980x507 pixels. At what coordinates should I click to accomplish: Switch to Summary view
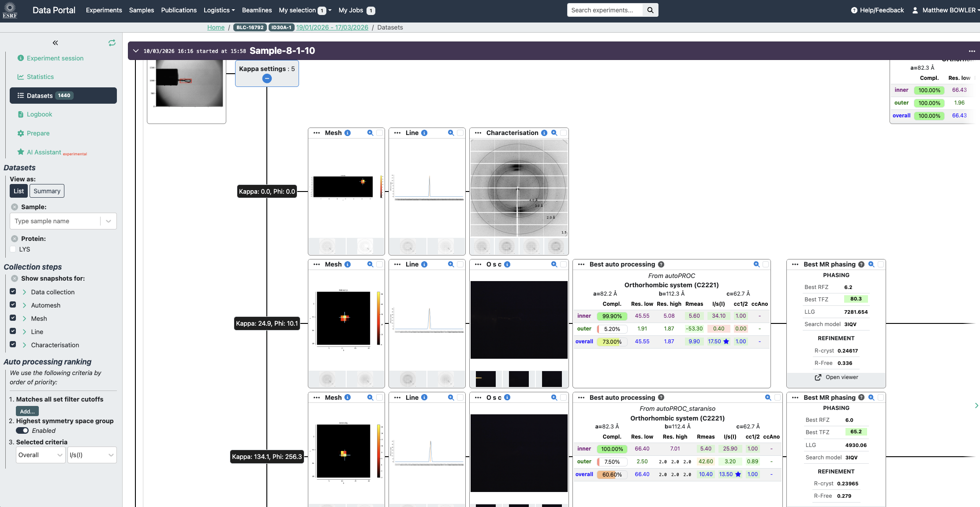pos(47,191)
